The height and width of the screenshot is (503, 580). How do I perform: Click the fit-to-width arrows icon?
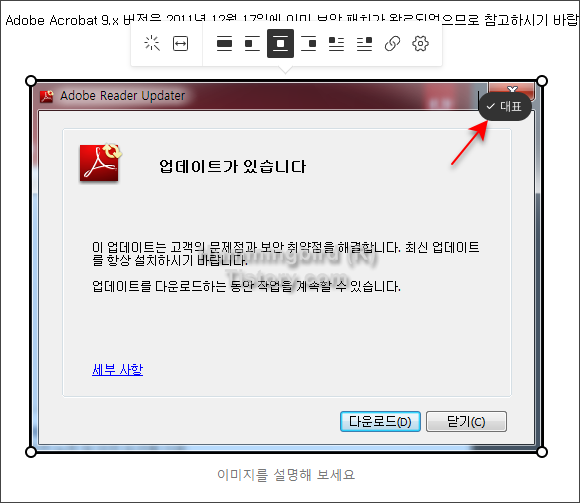[181, 44]
